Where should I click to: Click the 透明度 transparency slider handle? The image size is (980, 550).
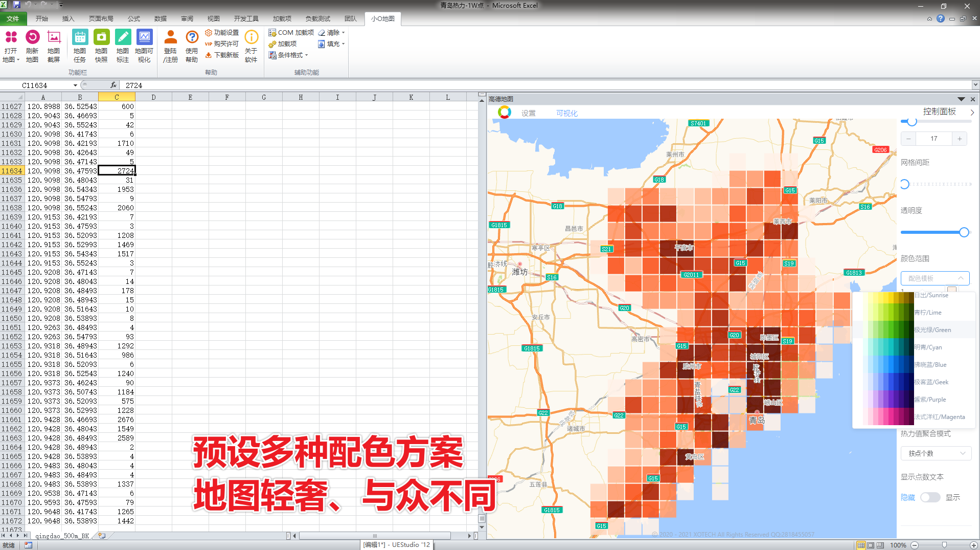(964, 232)
